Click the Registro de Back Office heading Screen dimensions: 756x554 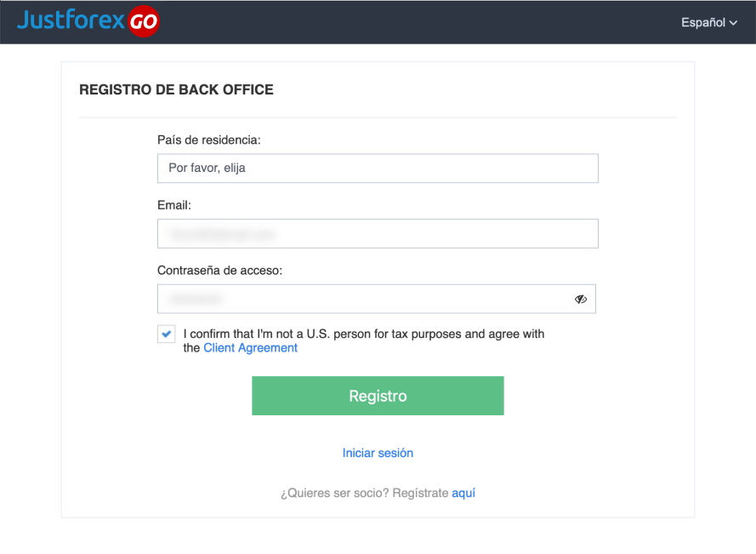(177, 89)
